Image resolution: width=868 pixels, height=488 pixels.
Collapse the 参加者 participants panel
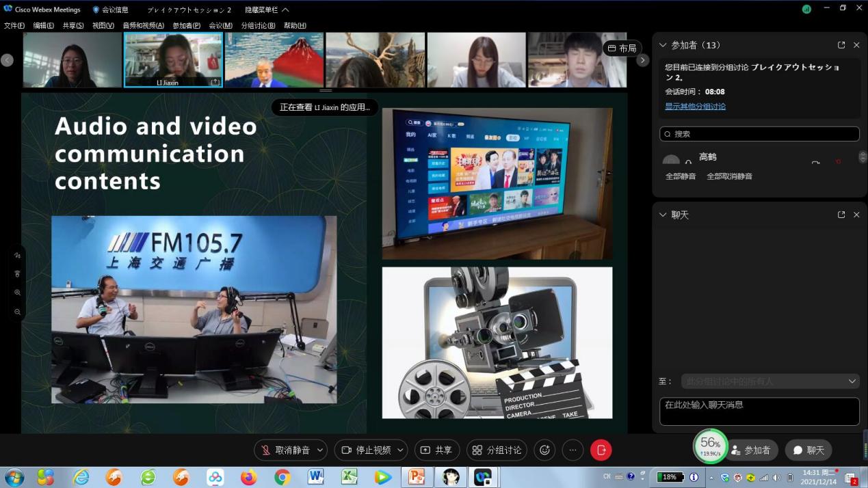click(662, 45)
